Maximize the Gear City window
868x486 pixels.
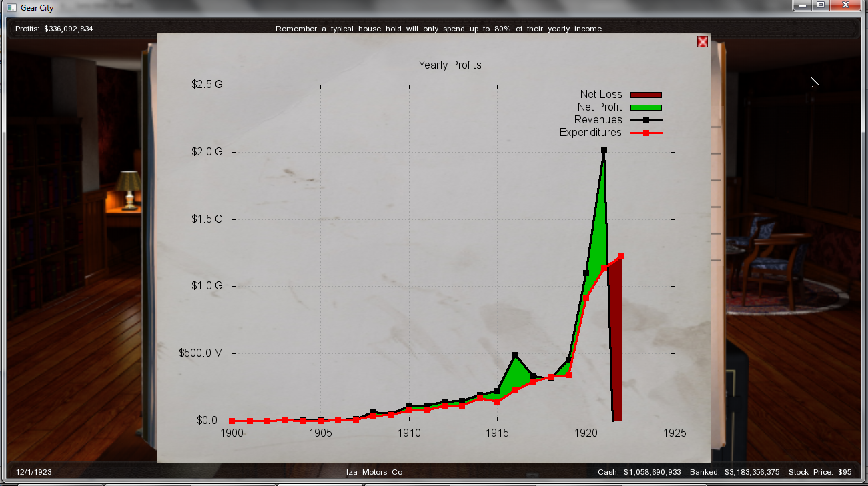click(x=820, y=5)
